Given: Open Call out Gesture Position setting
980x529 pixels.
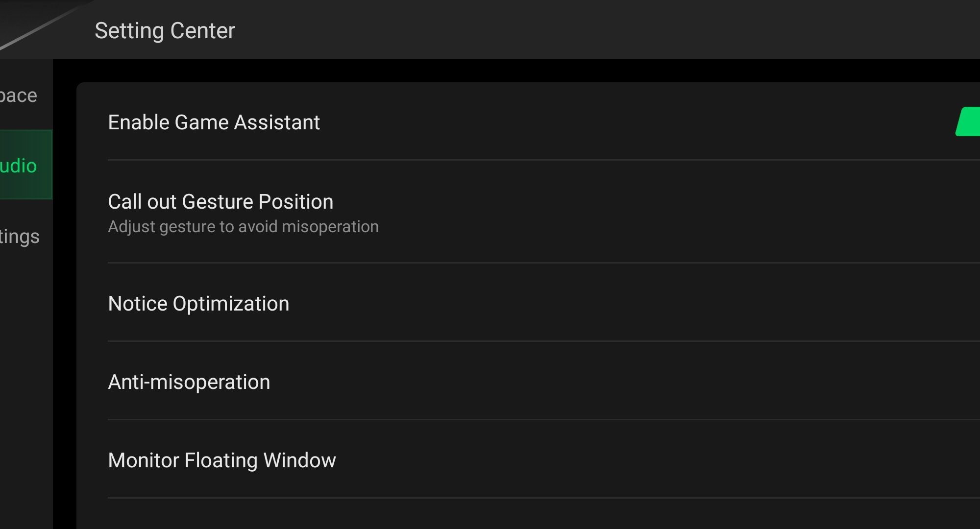Looking at the screenshot, I should click(x=220, y=202).
